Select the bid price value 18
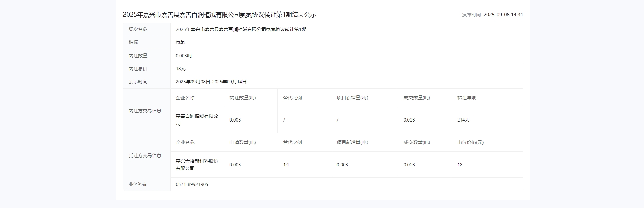Image resolution: width=644 pixels, height=208 pixels. [460, 165]
